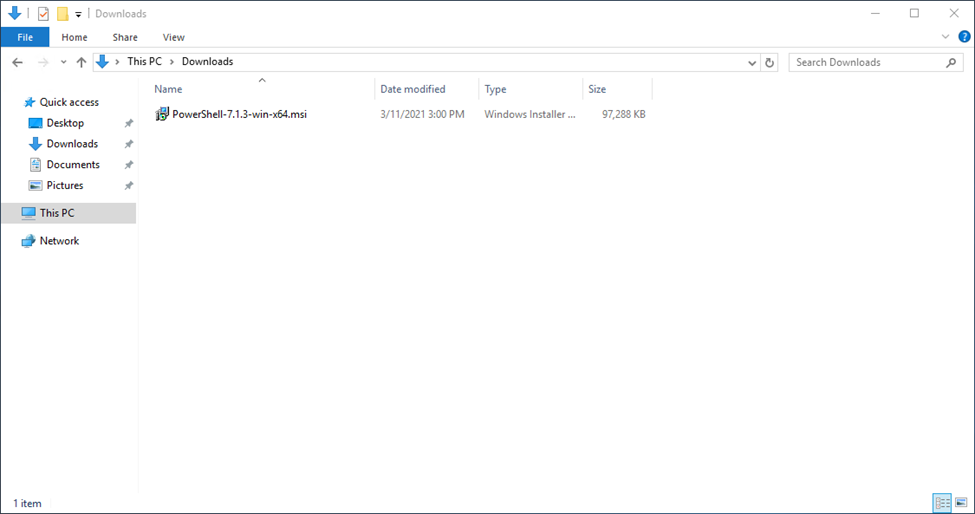Expand the ribbon with the chevron
This screenshot has width=975, height=514.
945,37
